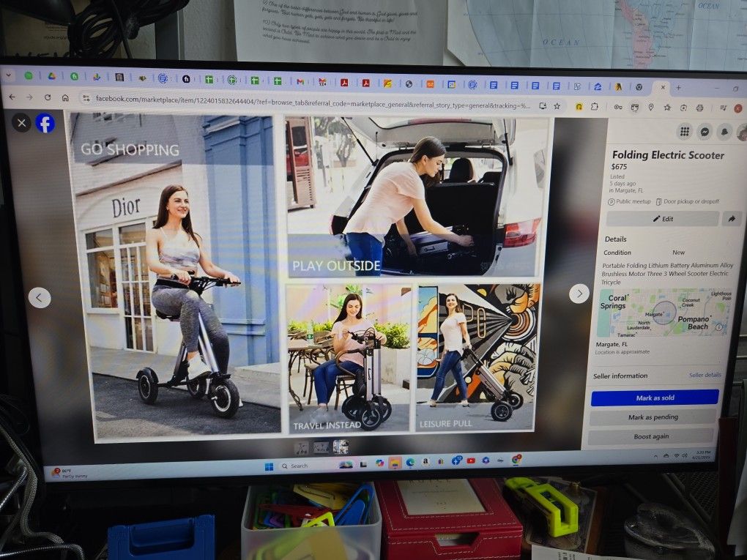This screenshot has width=747, height=560.
Task: Open a new browser tab
Action: [x=678, y=88]
